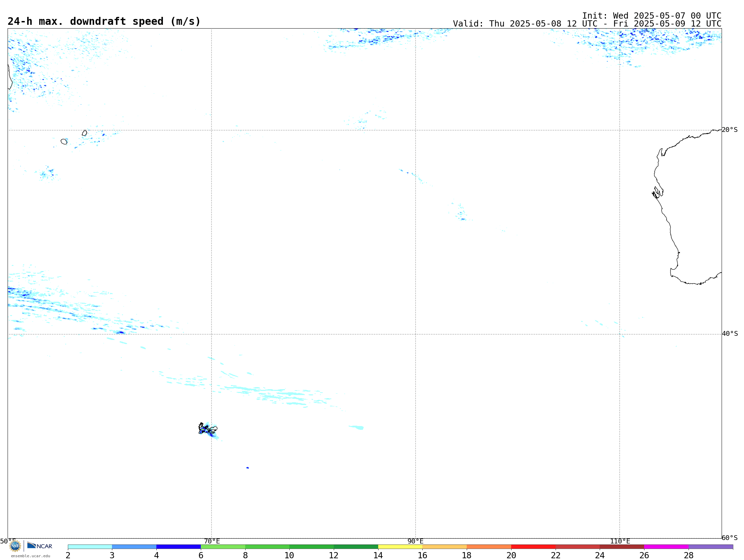
Task: Click the colorbar label '18'
Action: pos(467,556)
